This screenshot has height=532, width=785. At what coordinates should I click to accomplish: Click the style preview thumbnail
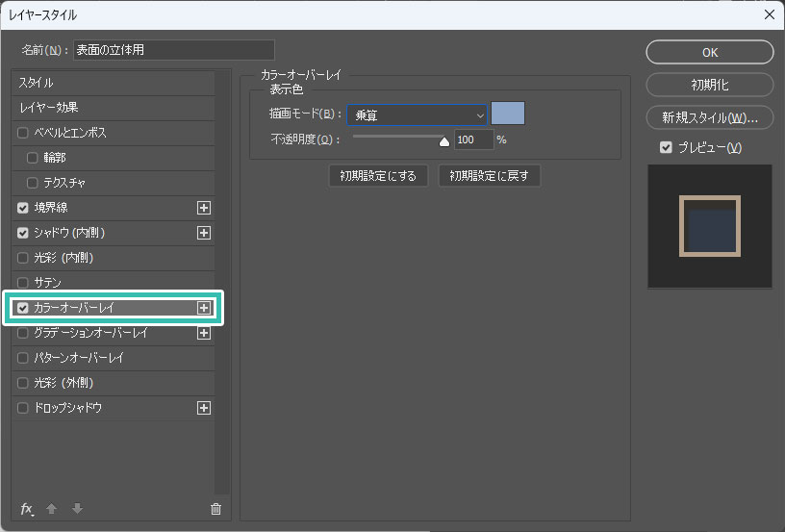[709, 226]
